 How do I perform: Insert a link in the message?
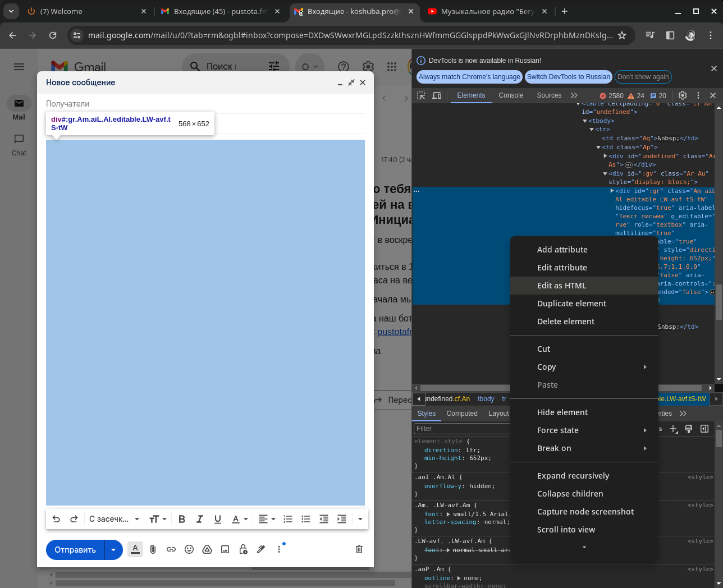pyautogui.click(x=171, y=549)
